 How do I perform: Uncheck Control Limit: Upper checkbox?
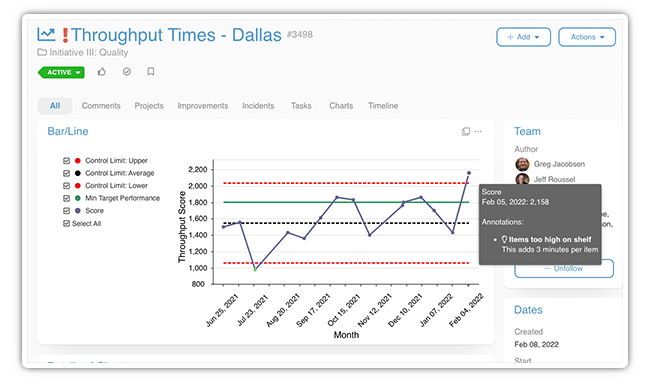click(x=66, y=160)
